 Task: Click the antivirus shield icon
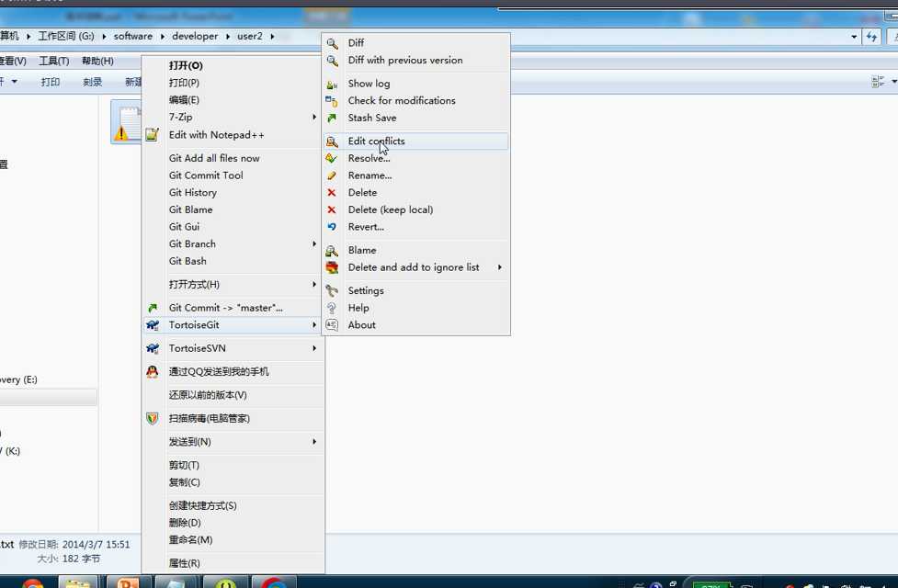coord(152,419)
